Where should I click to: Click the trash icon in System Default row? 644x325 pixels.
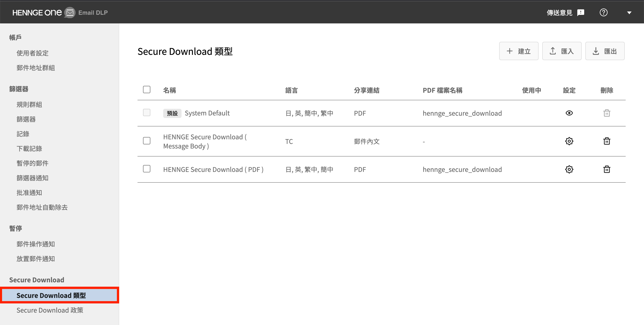607,113
